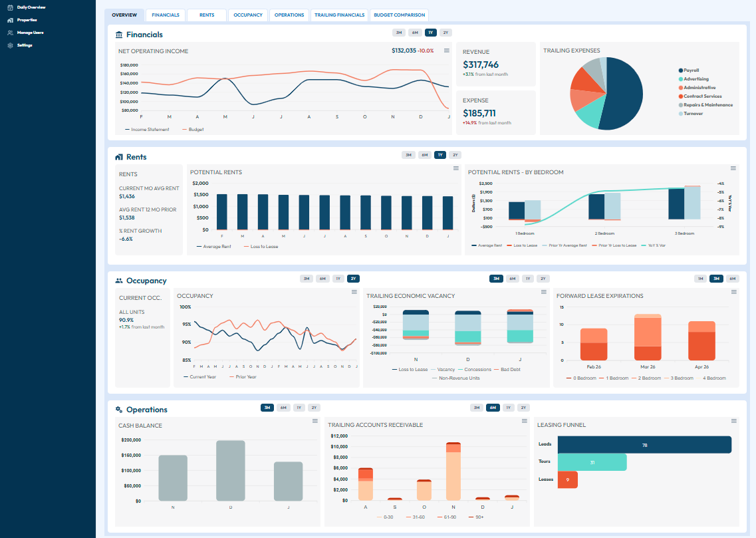Set Financials range to 2Y
This screenshot has width=756, height=538.
point(445,33)
